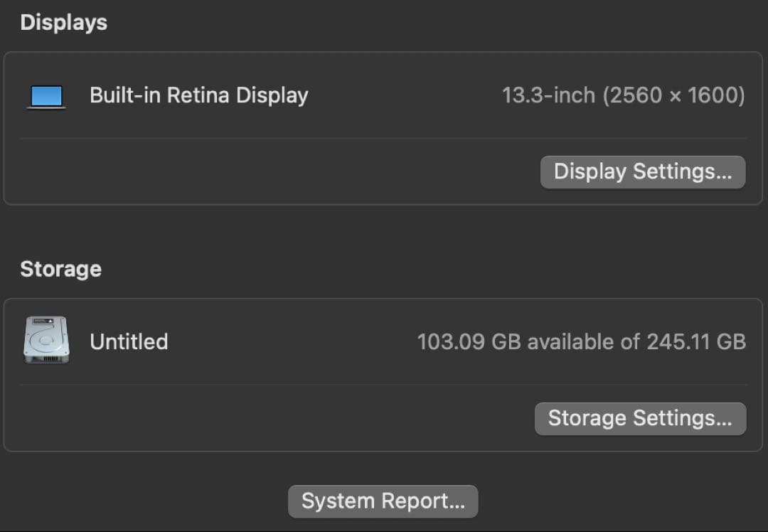Click the storage drive icon beside Untitled

click(x=46, y=340)
